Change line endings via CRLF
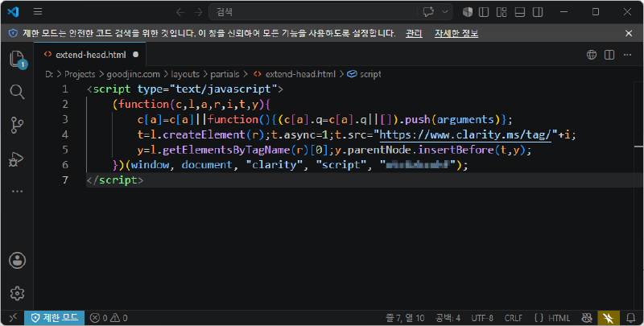 (x=513, y=318)
